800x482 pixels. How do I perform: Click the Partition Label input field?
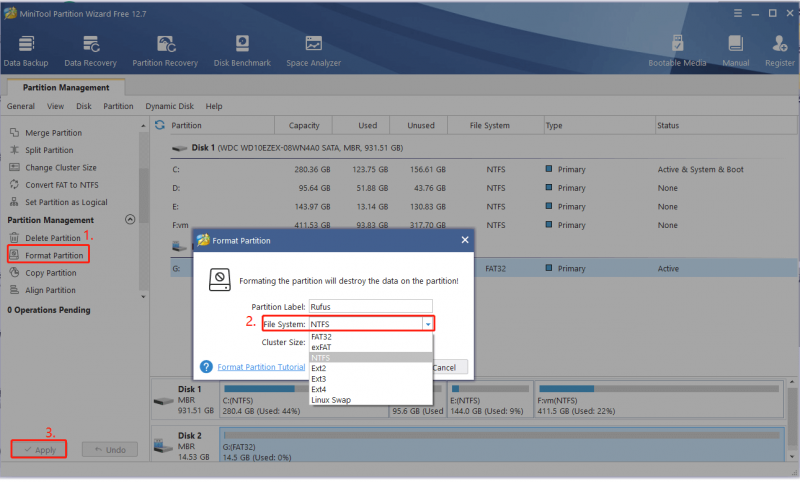click(x=370, y=307)
